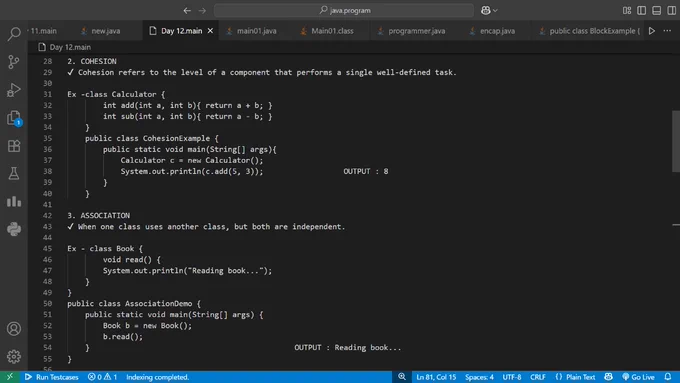Click line 'Calculator c = new Calculator();'

[x=192, y=160]
